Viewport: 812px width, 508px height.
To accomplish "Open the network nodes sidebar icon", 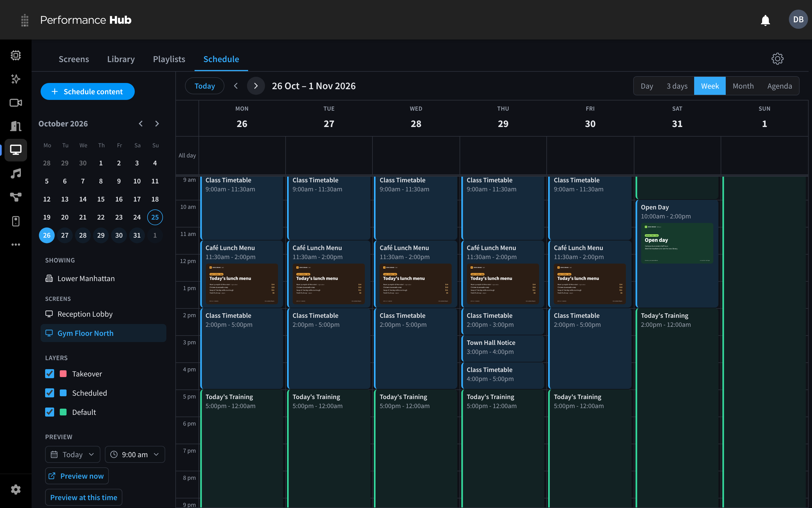I will (16, 197).
